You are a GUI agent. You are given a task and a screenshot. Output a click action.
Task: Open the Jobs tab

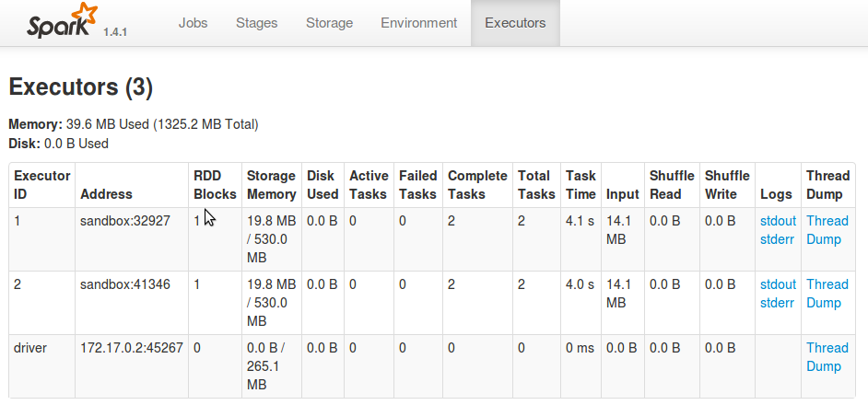tap(193, 23)
